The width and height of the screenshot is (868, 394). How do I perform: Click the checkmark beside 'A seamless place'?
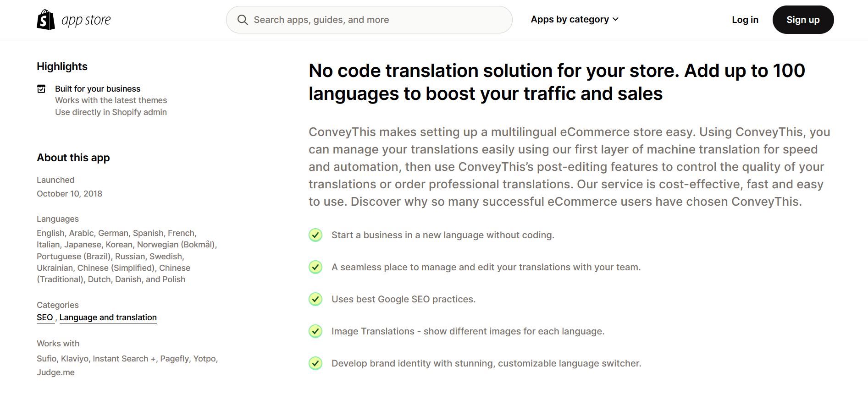click(x=315, y=267)
